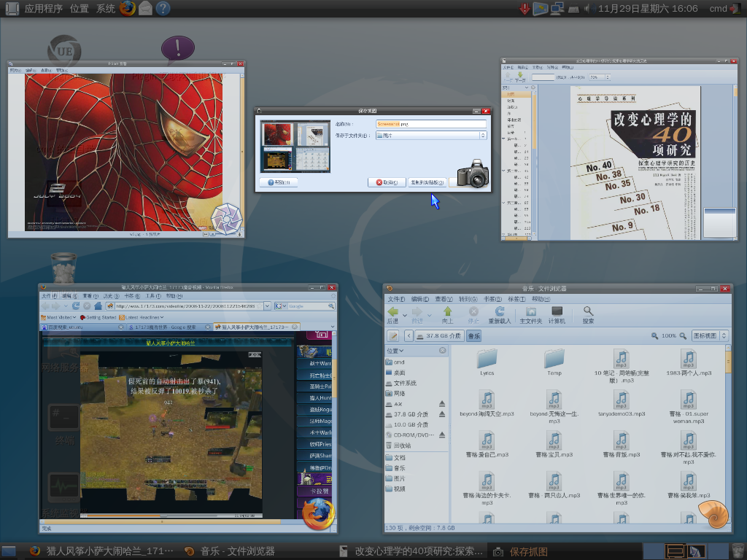This screenshot has height=560, width=747.
Task: Launch Firefox from the top panel
Action: (x=128, y=9)
